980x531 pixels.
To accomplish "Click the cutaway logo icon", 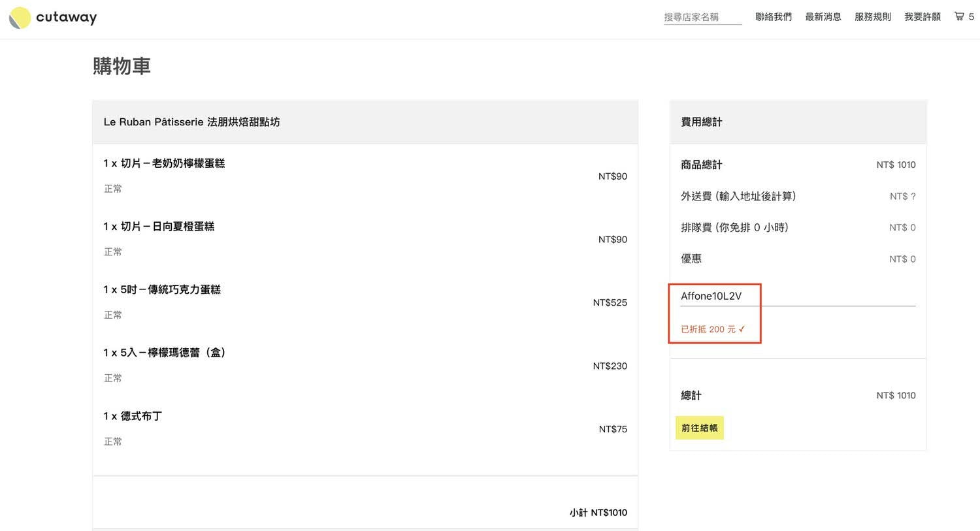I will click(x=20, y=18).
